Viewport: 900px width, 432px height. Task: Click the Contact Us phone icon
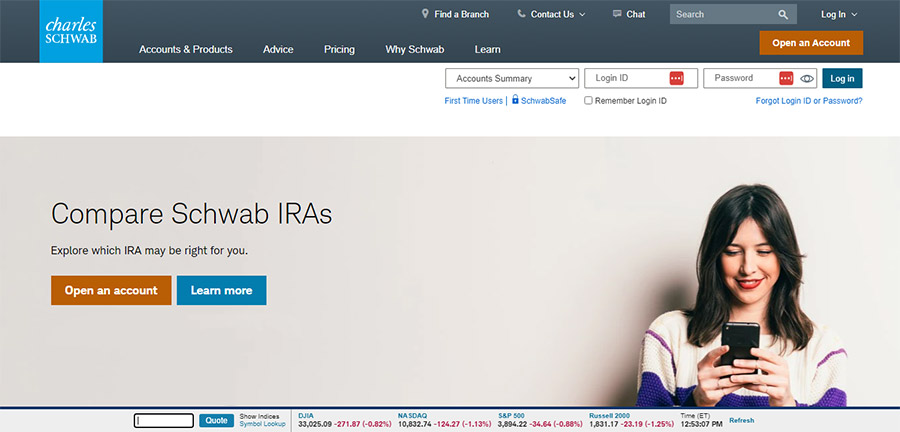(x=521, y=14)
